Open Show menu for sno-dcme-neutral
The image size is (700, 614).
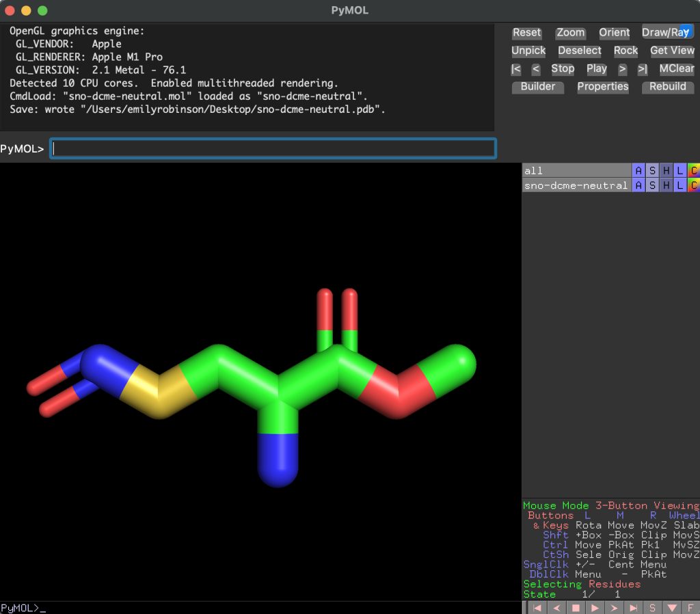652,185
